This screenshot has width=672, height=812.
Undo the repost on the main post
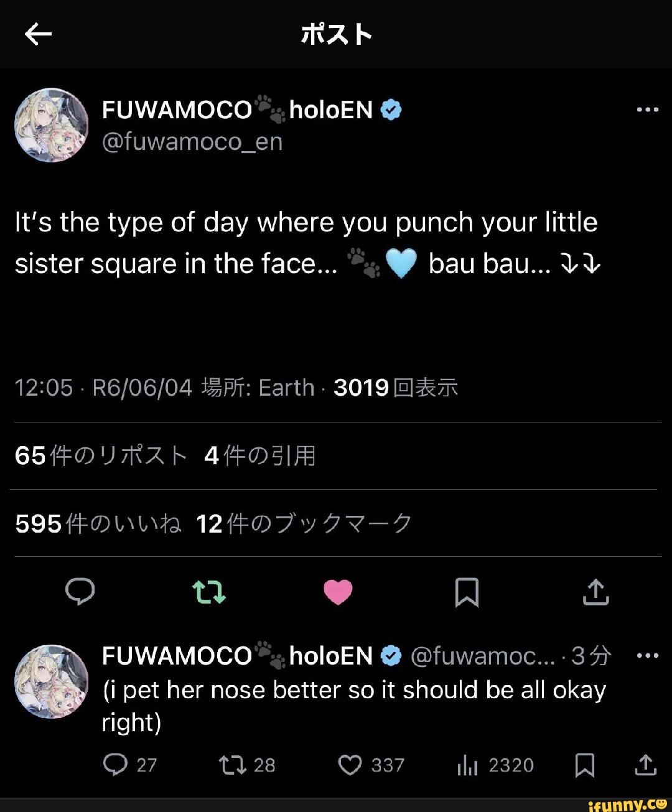point(209,592)
